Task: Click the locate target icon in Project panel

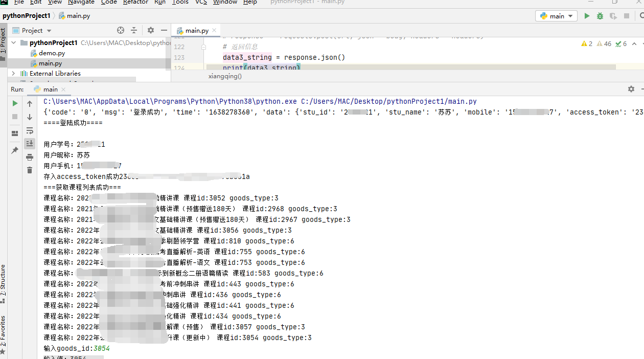Action: coord(121,30)
